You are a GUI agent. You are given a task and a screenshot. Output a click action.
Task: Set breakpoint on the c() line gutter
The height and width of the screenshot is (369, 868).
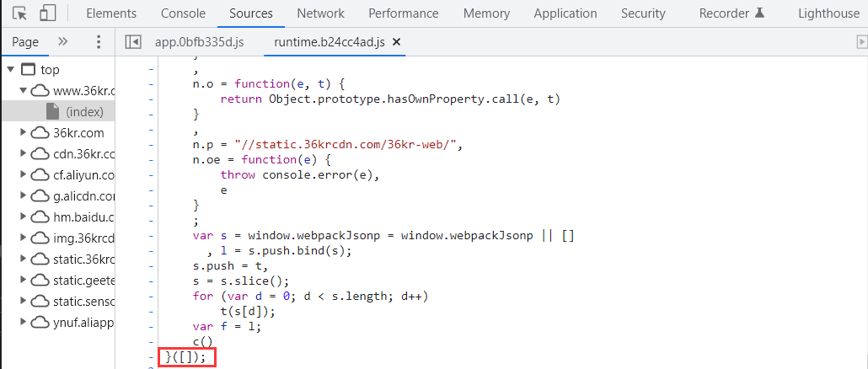pyautogui.click(x=151, y=341)
